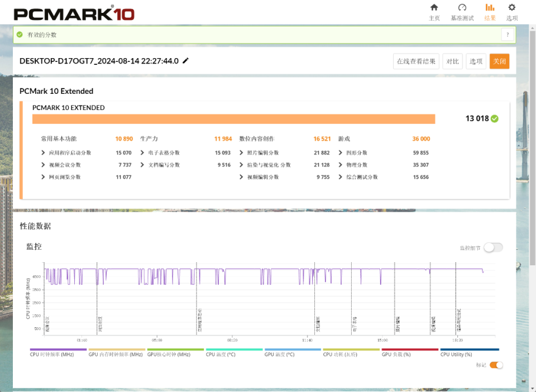Go to the 主页 home icon
This screenshot has height=392, width=536.
tap(434, 7)
